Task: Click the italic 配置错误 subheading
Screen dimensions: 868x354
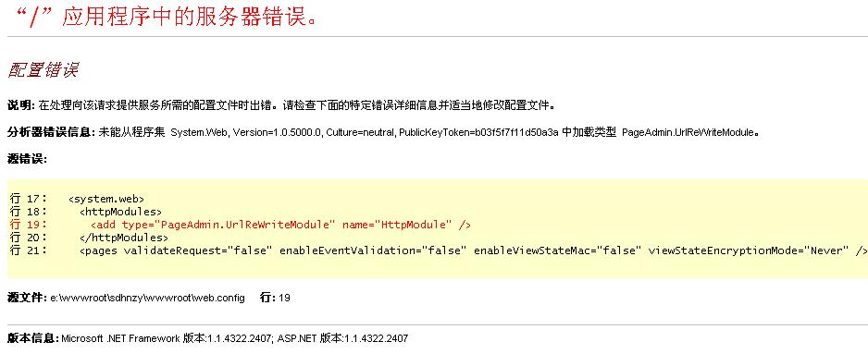Action: click(43, 69)
